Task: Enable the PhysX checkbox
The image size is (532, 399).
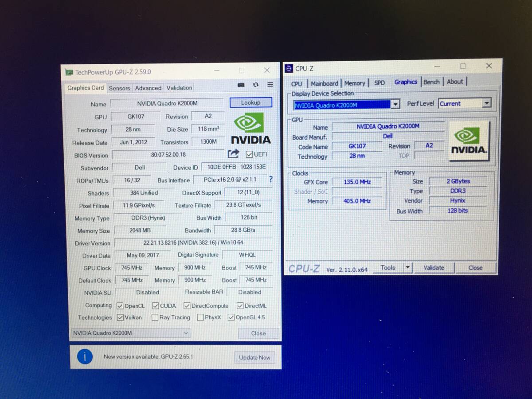Action: (200, 317)
